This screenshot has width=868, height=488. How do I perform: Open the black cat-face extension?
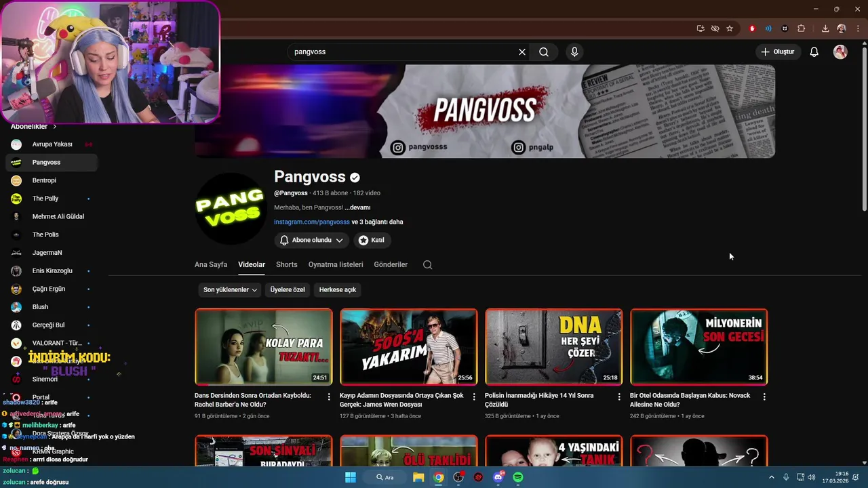[785, 28]
